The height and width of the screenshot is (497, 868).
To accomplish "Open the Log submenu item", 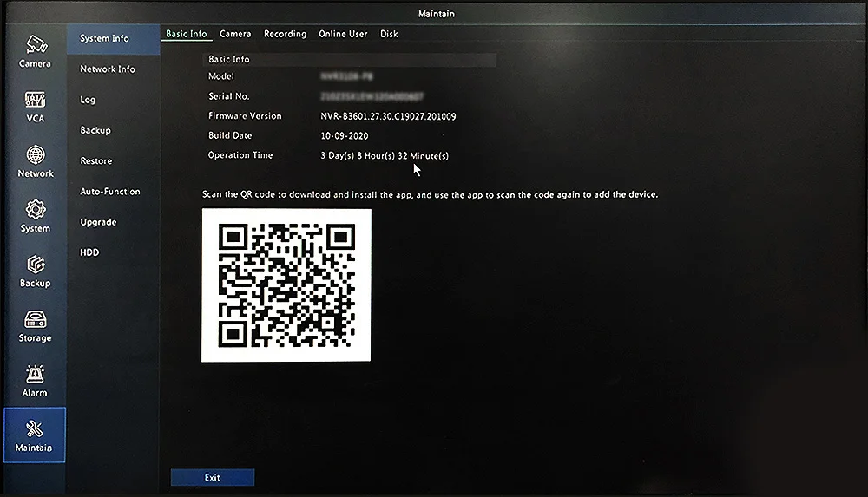I will 88,100.
